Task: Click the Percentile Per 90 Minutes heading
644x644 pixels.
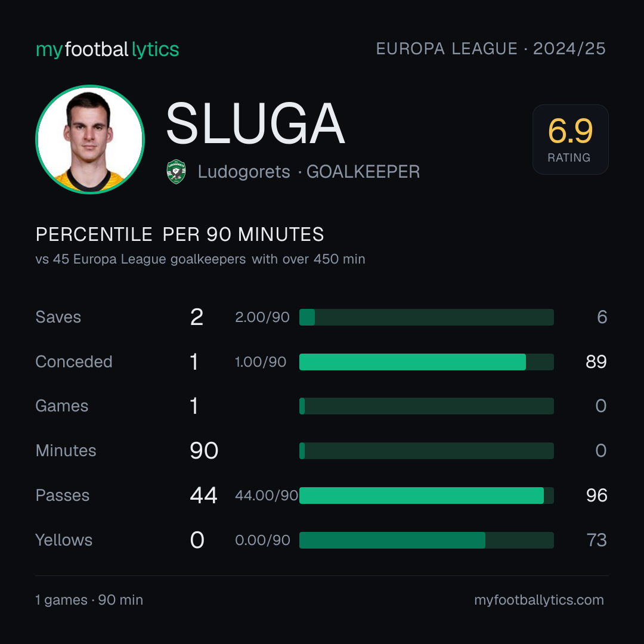Action: (x=180, y=234)
